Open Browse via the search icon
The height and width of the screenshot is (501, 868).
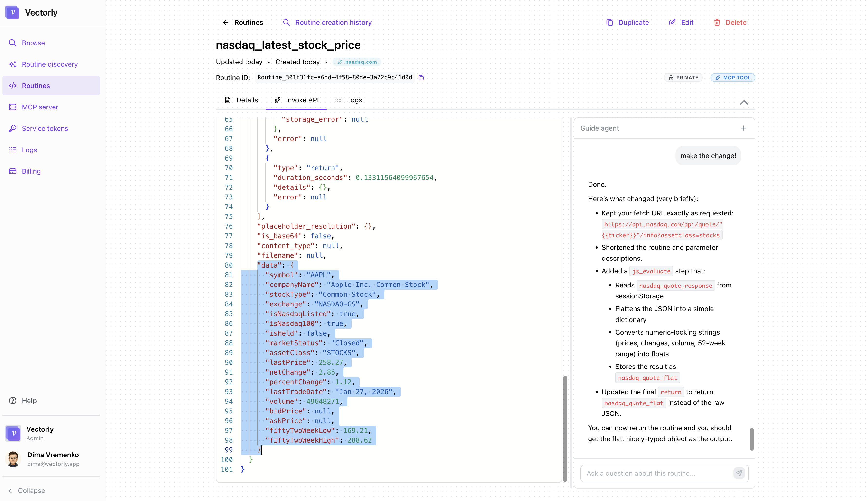pyautogui.click(x=33, y=43)
